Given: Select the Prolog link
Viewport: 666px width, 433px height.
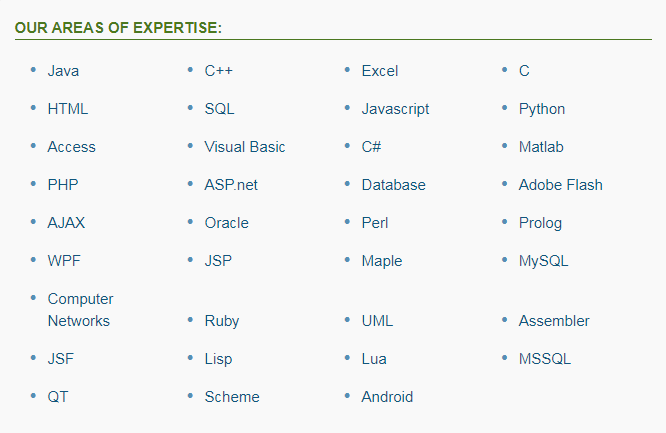Looking at the screenshot, I should (x=540, y=224).
